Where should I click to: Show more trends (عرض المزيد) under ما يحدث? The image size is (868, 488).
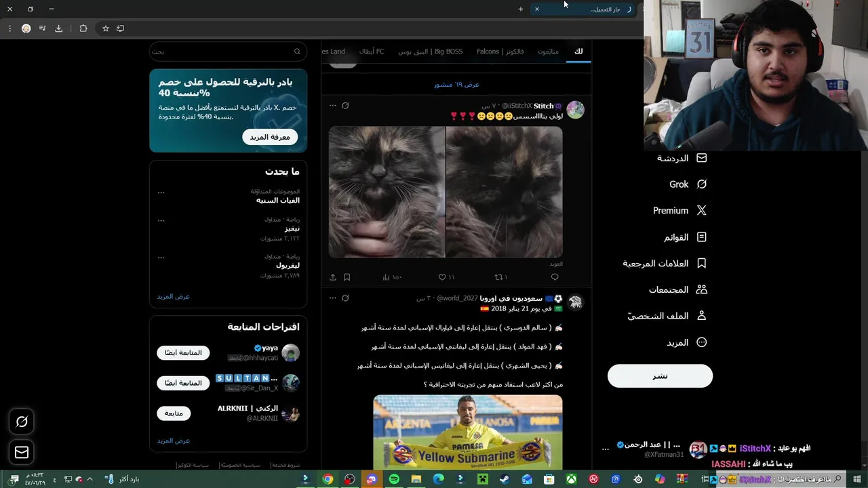(x=174, y=297)
